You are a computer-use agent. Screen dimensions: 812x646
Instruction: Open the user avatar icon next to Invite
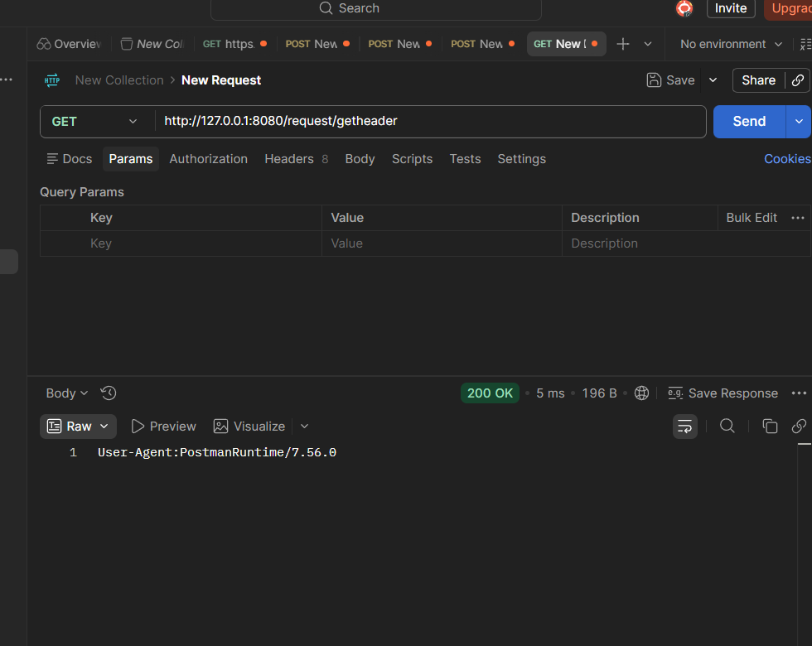pyautogui.click(x=684, y=8)
